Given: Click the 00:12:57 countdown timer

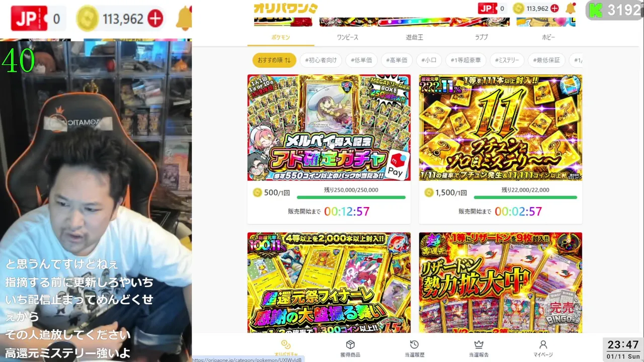Looking at the screenshot, I should click(347, 212).
